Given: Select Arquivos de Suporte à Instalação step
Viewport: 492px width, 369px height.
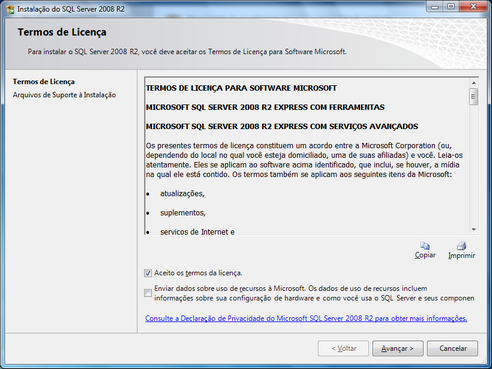Looking at the screenshot, I should point(64,95).
